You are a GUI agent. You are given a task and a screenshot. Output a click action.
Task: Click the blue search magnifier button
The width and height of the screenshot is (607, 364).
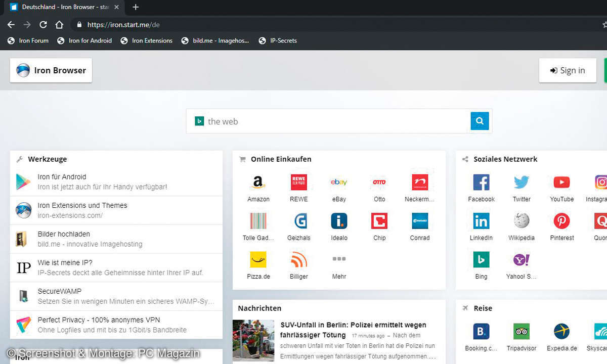click(x=480, y=121)
